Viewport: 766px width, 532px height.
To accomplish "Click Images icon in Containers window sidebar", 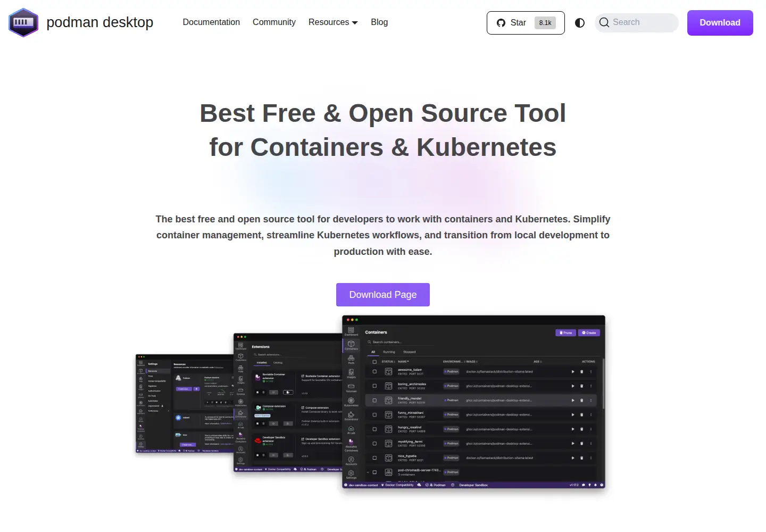I will [351, 373].
